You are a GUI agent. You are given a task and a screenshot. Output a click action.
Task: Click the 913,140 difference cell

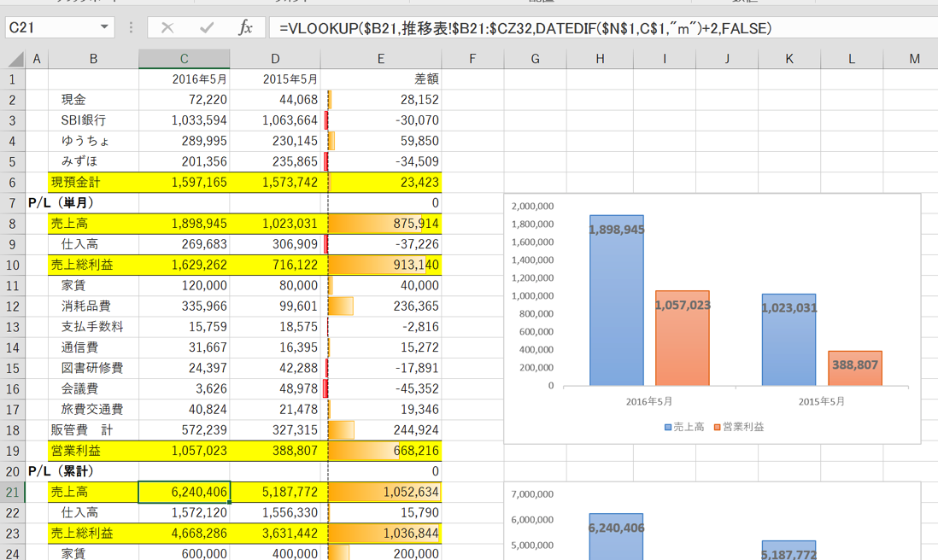click(x=381, y=265)
